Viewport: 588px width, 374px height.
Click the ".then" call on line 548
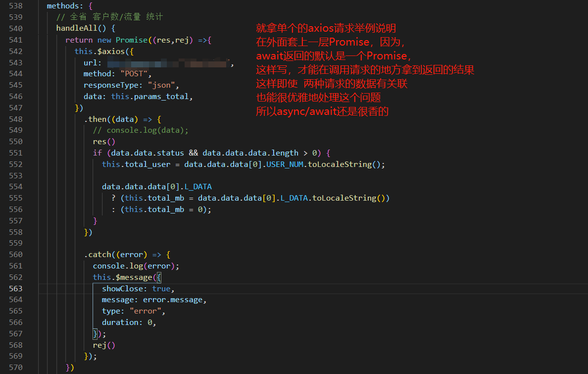[x=96, y=119]
